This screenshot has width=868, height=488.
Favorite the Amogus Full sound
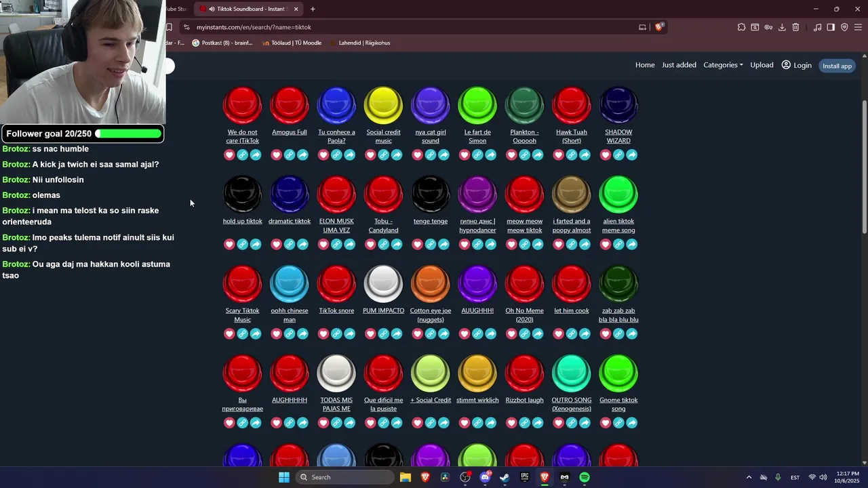click(276, 155)
